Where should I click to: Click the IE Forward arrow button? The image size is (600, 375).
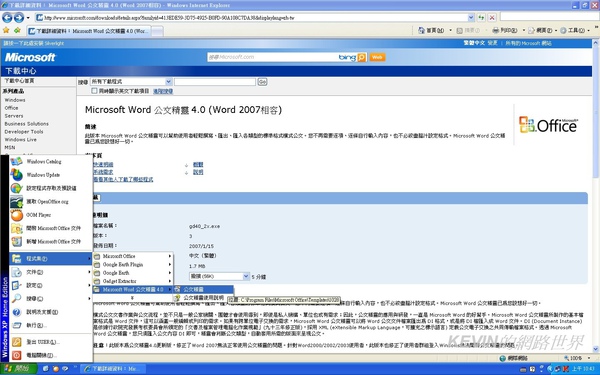point(18,17)
